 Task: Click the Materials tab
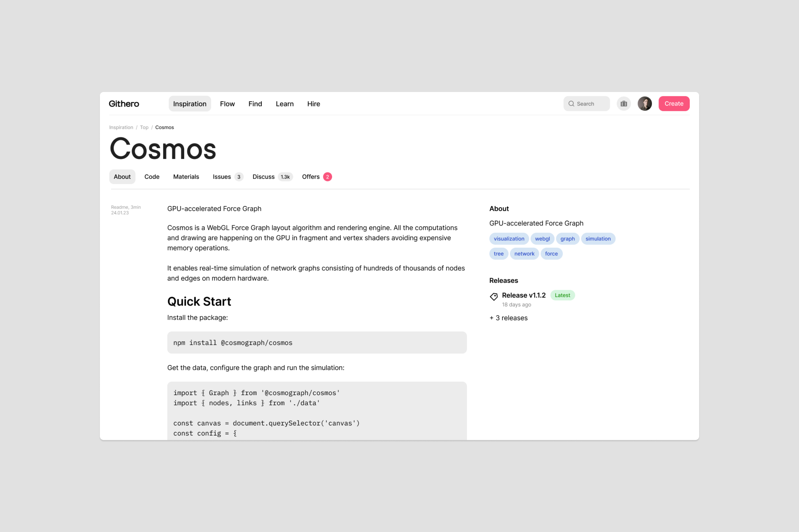[185, 176]
